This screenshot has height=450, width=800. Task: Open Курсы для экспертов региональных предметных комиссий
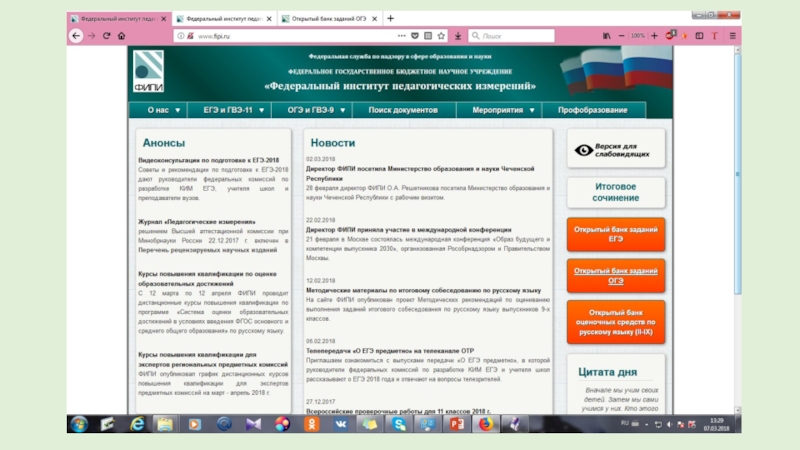tap(213, 360)
